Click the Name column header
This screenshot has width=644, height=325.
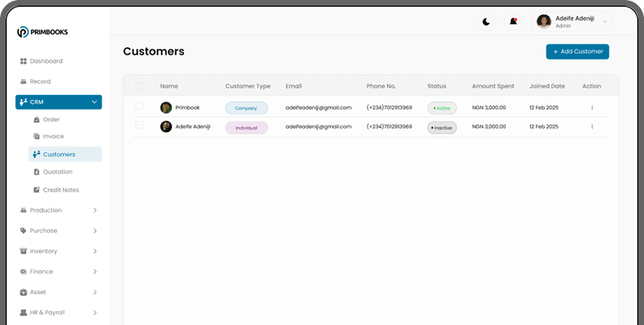pyautogui.click(x=169, y=86)
